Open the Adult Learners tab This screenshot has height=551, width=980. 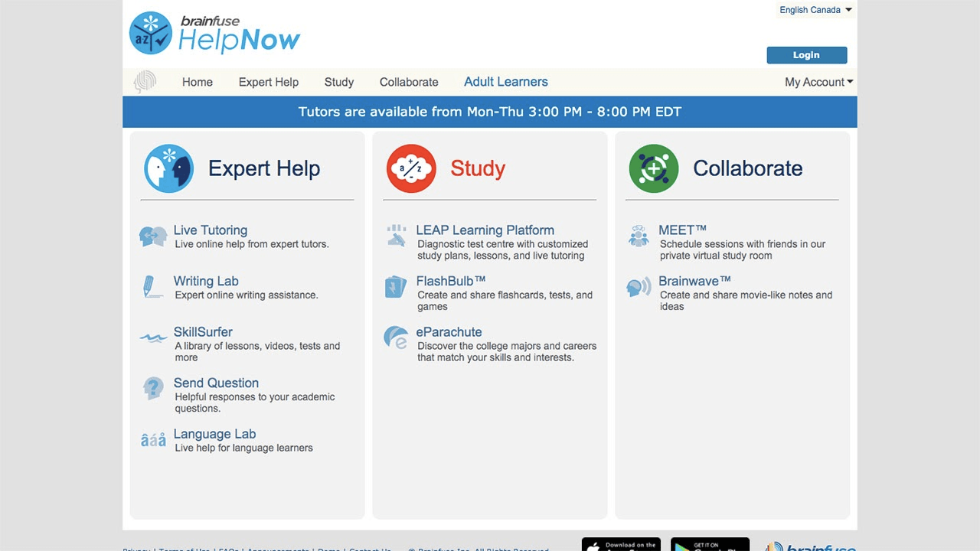[x=505, y=82]
